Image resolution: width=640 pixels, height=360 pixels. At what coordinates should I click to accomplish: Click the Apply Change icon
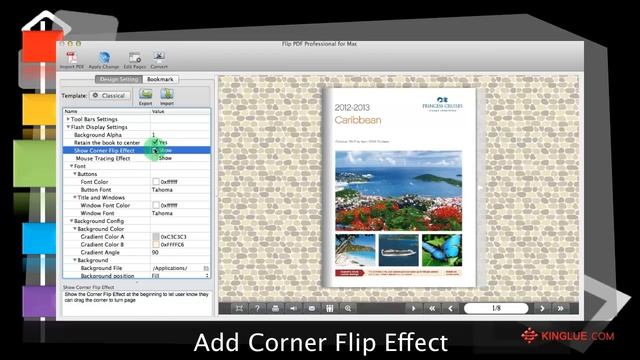pyautogui.click(x=104, y=60)
